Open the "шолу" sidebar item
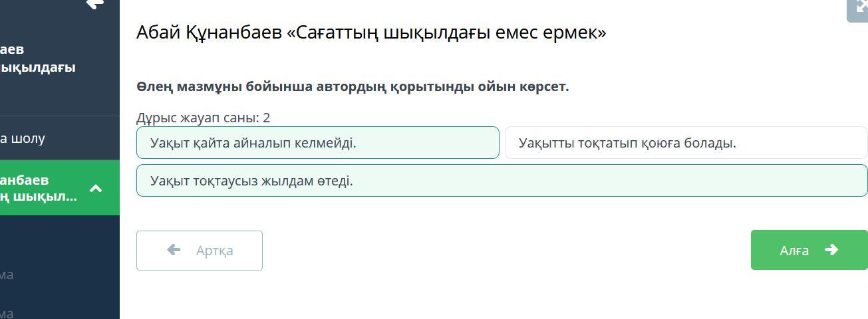Screen dimensions: 868x319 [23, 138]
